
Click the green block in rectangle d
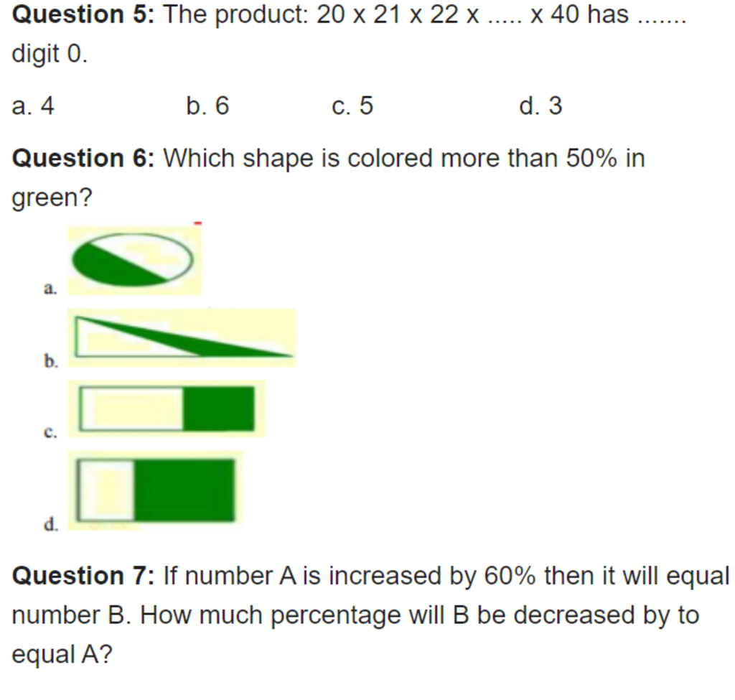coord(184,490)
